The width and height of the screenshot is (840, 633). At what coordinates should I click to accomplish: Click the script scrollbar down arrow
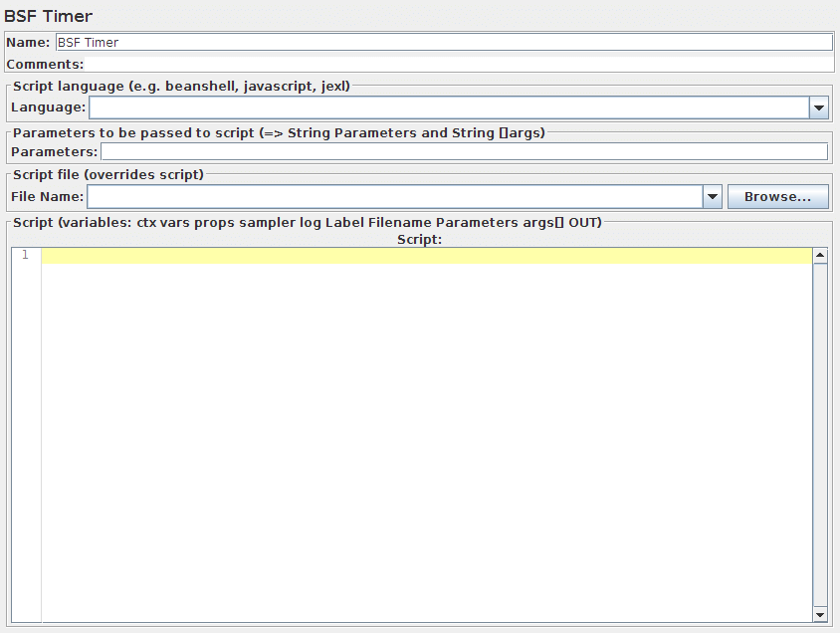click(x=820, y=615)
